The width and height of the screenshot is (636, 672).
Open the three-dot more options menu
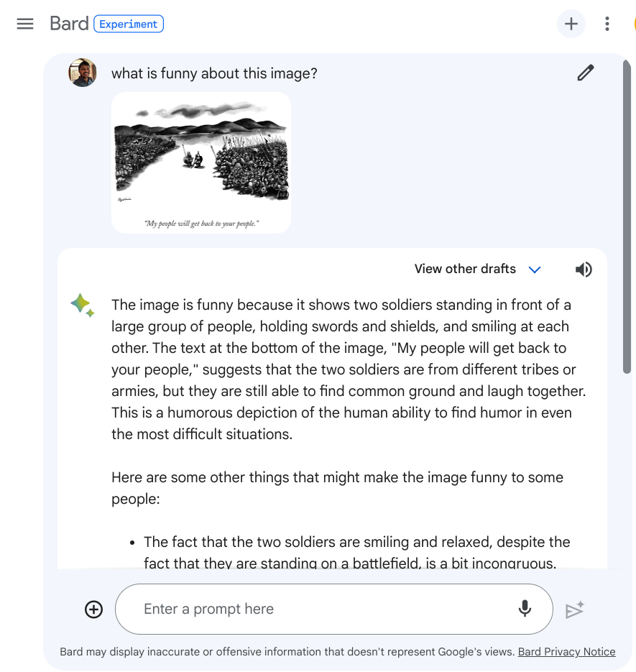click(607, 24)
